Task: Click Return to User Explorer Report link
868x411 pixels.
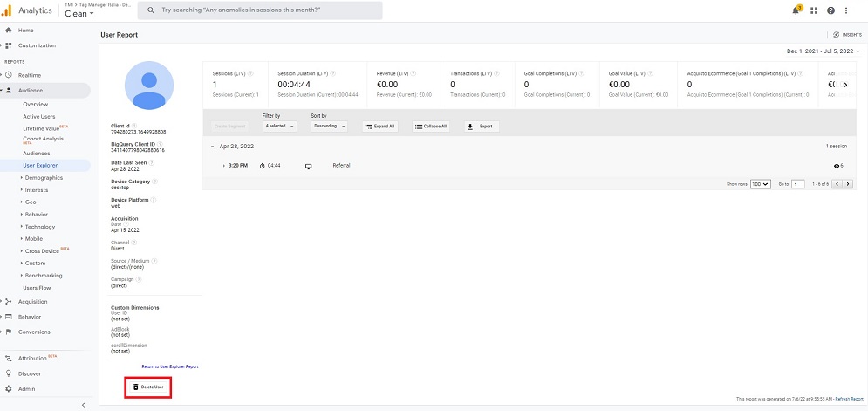Action: point(170,366)
